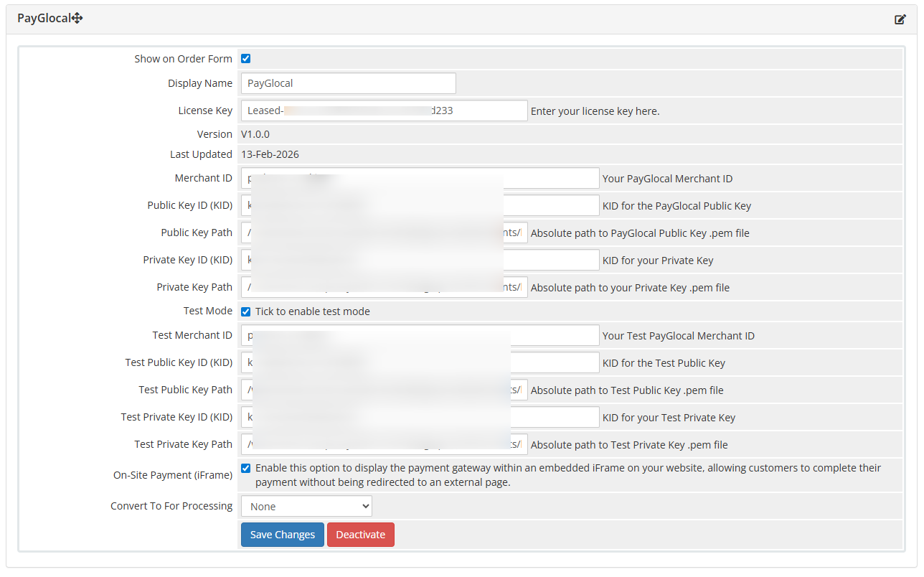Open the Convert To For Processing dropdown
The width and height of the screenshot is (924, 577).
[306, 507]
